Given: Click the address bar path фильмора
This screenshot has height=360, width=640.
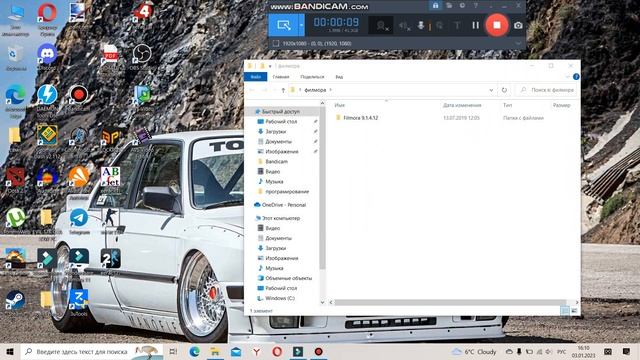Looking at the screenshot, I should (315, 90).
